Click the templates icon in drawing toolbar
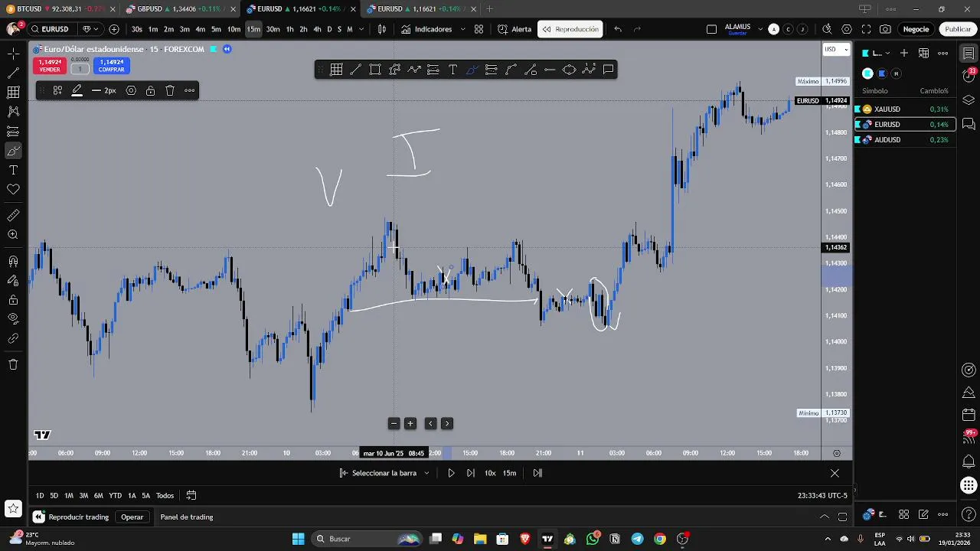980x551 pixels. (x=57, y=90)
